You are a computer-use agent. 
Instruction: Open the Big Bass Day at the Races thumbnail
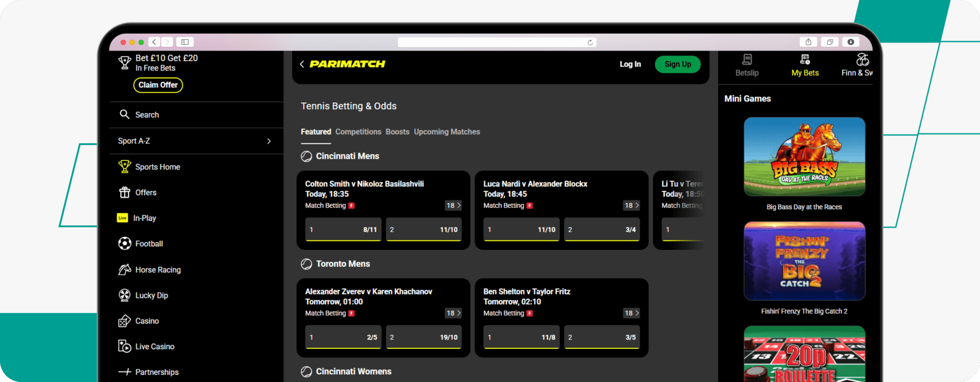[804, 157]
